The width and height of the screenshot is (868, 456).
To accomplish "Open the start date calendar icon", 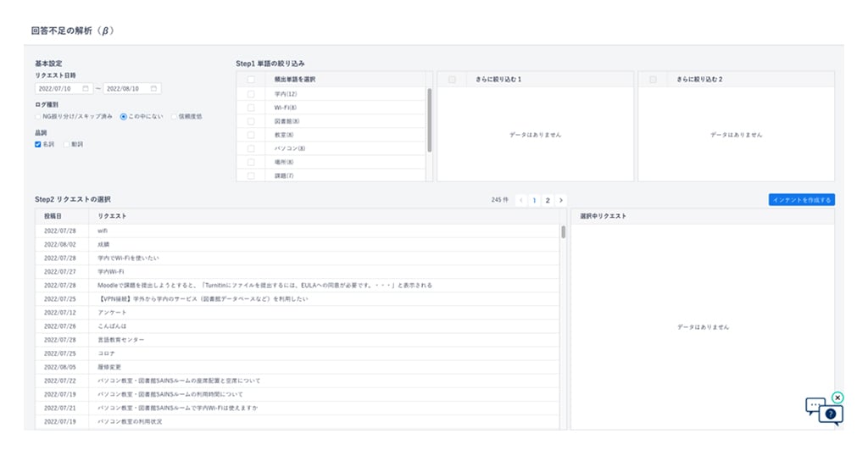I will click(x=86, y=88).
